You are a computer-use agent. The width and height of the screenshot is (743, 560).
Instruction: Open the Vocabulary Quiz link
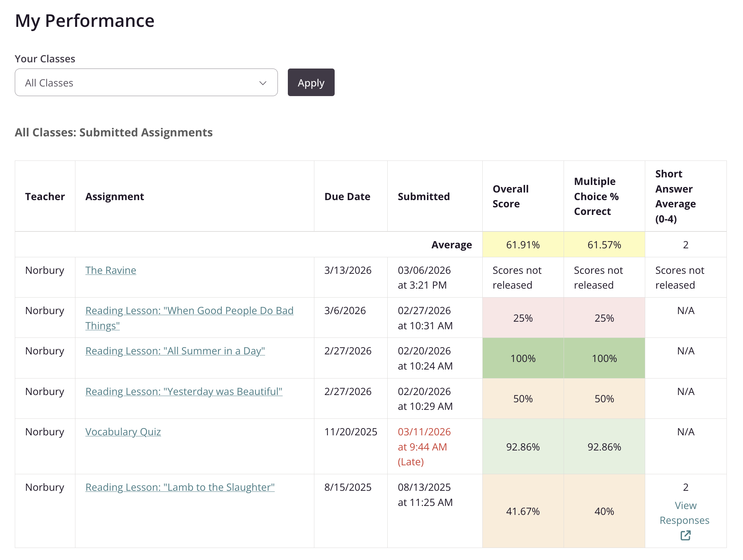coord(123,432)
